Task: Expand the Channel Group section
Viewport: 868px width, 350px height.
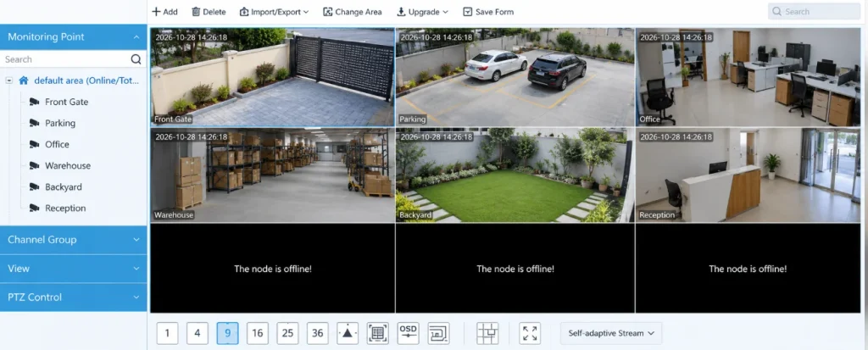Action: pyautogui.click(x=73, y=240)
